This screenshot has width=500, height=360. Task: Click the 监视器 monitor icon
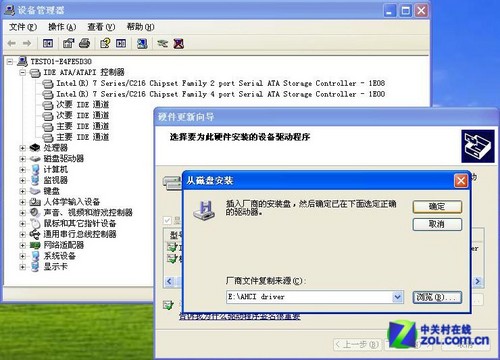[x=35, y=180]
